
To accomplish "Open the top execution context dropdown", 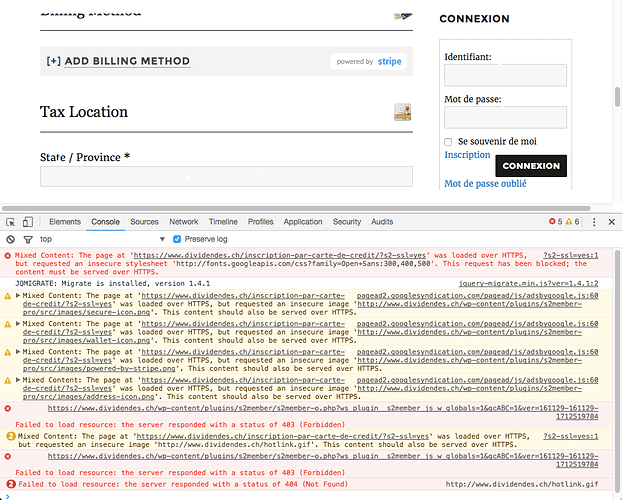I will click(102, 239).
